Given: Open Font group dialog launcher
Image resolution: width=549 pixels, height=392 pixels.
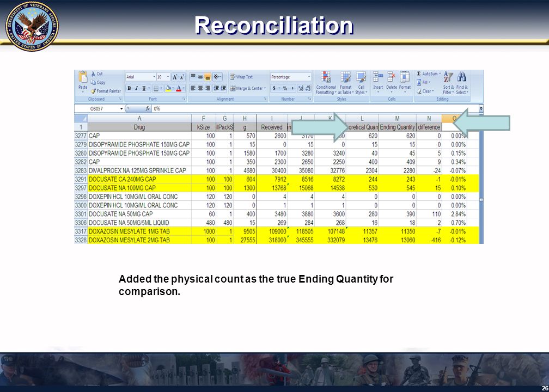Looking at the screenshot, I should click(x=184, y=99).
